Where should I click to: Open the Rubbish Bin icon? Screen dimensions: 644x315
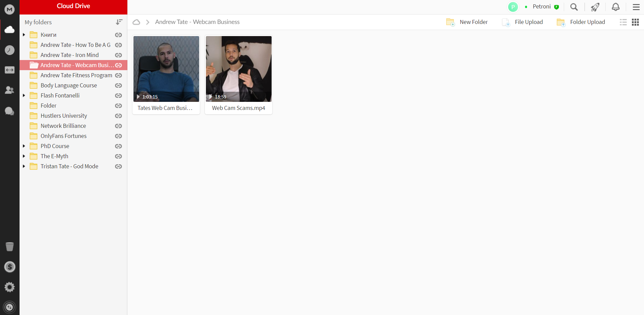[9, 247]
